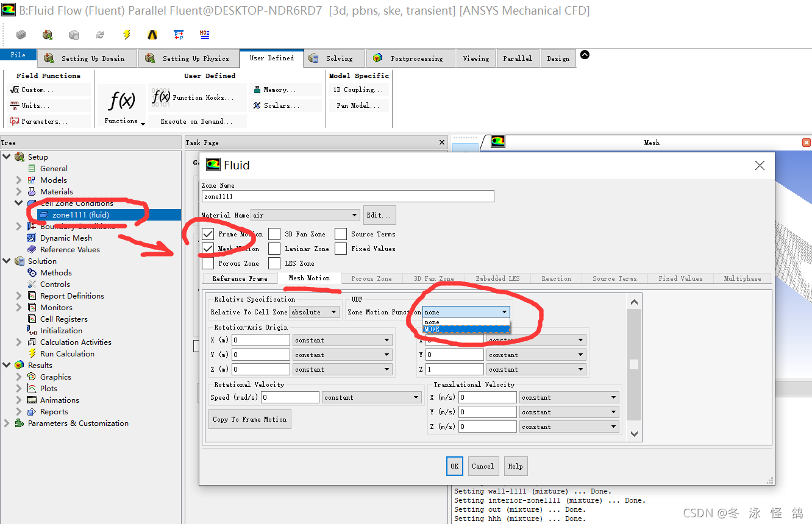Collapse the ribbon with the up-chevron icon

pyautogui.click(x=585, y=55)
